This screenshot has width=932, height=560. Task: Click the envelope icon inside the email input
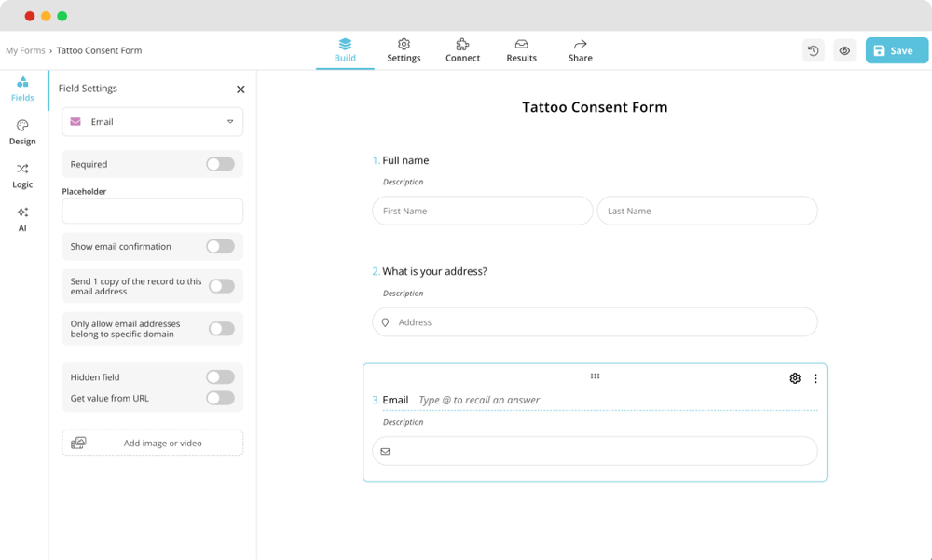pyautogui.click(x=385, y=451)
